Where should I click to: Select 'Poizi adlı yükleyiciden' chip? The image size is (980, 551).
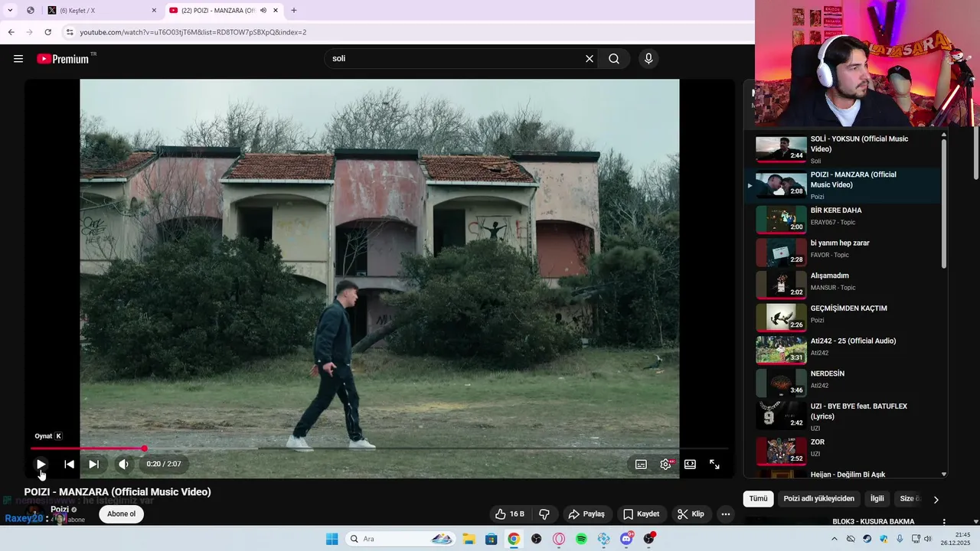coord(818,499)
